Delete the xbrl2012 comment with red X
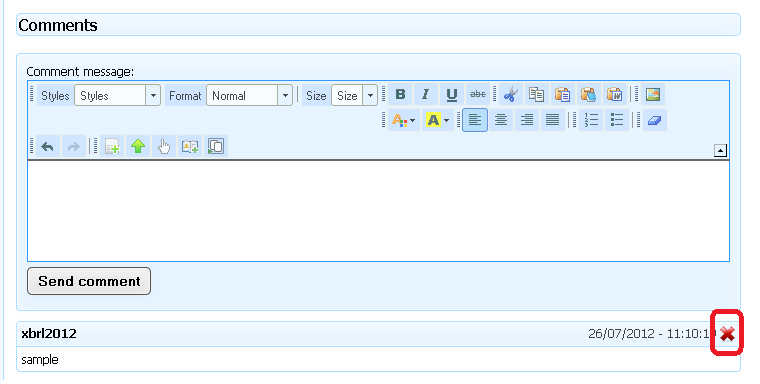The image size is (760, 384). 727,334
